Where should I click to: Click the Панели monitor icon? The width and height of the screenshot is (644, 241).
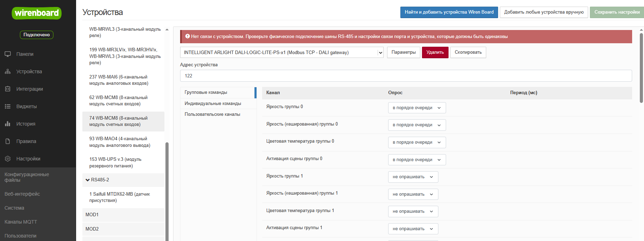coord(8,54)
